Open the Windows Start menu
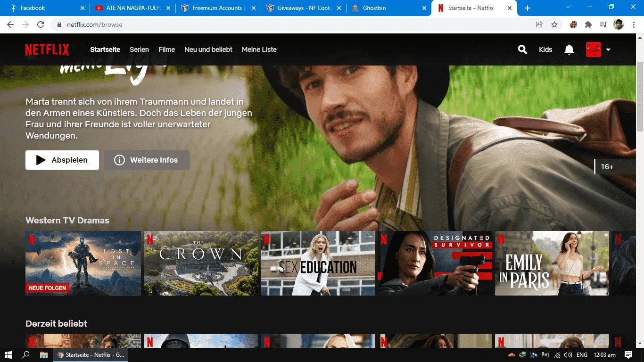This screenshot has width=644, height=362. tap(8, 355)
